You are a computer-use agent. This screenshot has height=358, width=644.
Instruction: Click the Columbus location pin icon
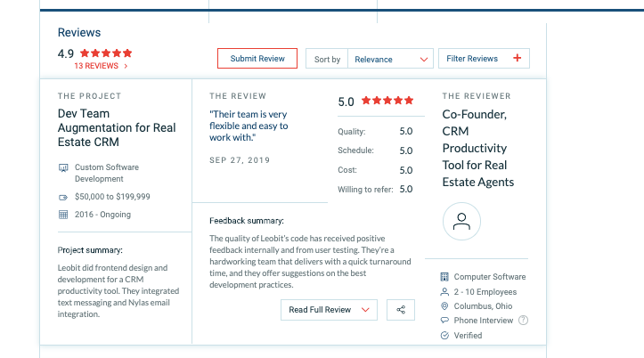[444, 305]
